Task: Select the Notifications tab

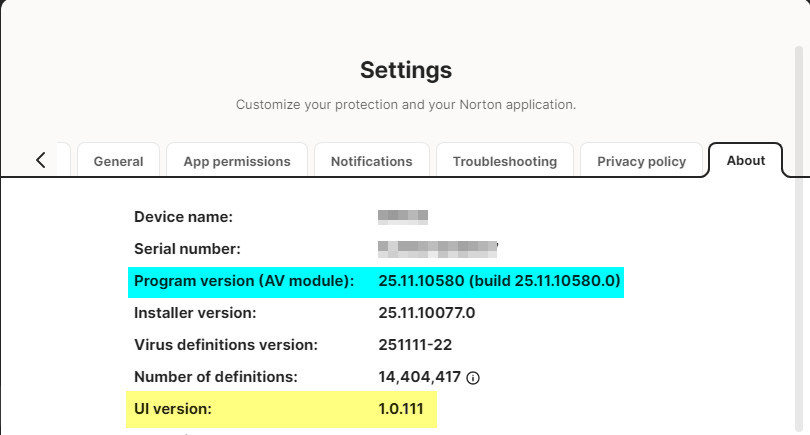Action: 371,161
